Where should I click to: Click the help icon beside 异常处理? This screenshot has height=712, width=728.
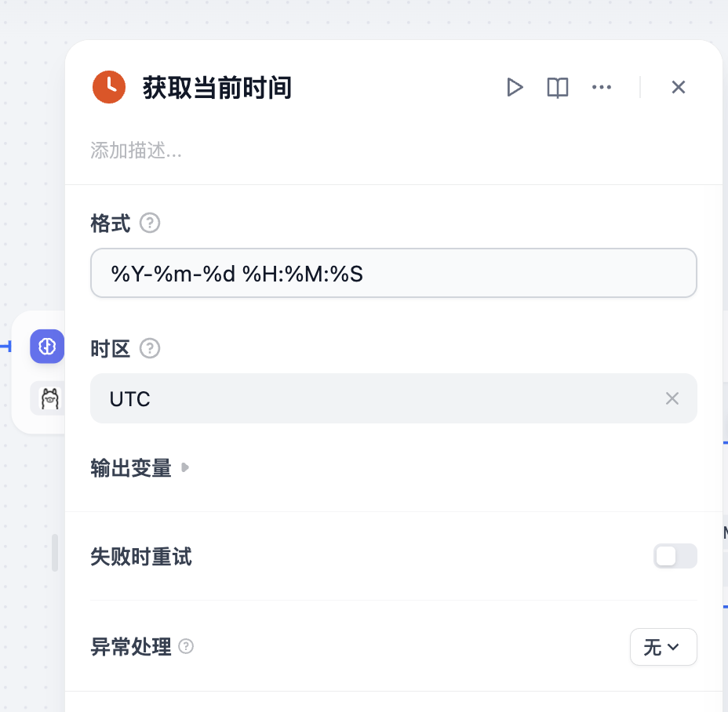(x=186, y=647)
